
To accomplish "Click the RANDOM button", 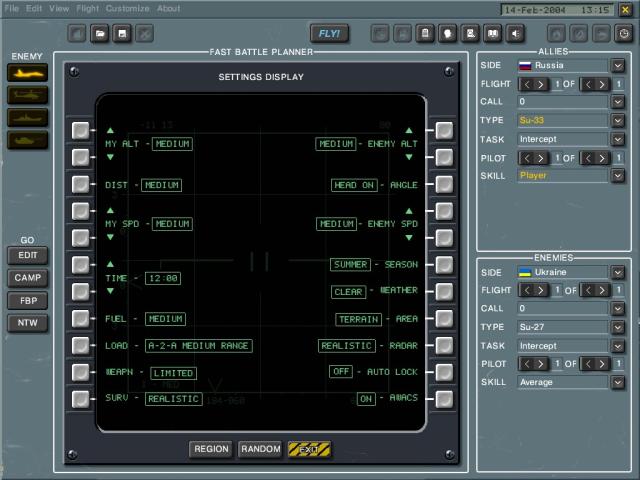I will (x=260, y=450).
